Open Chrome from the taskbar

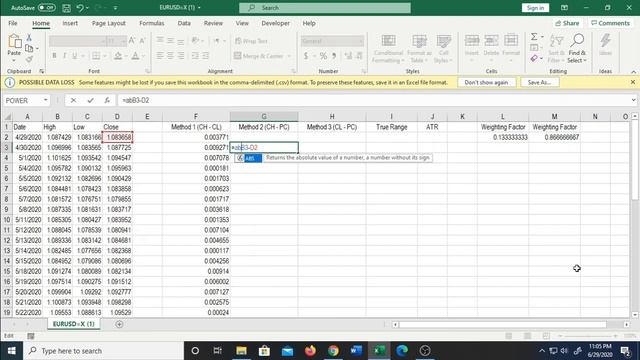[333, 351]
